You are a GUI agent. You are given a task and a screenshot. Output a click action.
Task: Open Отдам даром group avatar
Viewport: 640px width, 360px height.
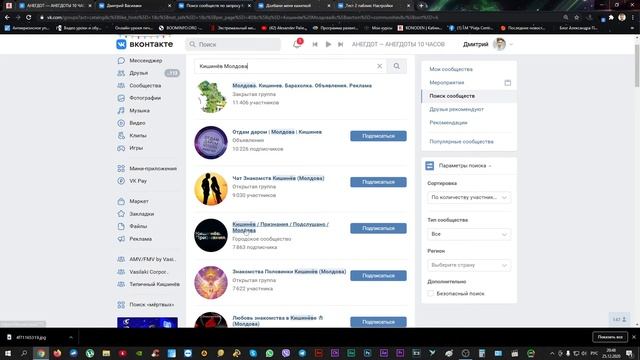click(211, 142)
